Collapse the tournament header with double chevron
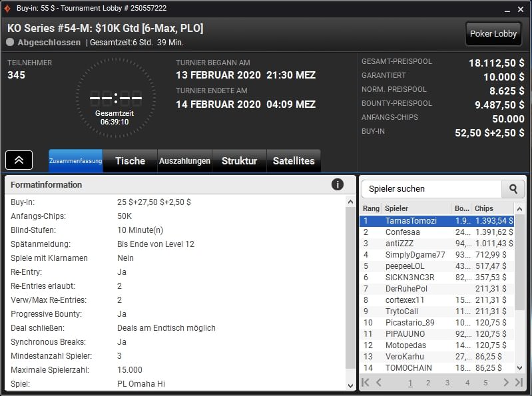Image resolution: width=532 pixels, height=396 pixels. coord(19,160)
